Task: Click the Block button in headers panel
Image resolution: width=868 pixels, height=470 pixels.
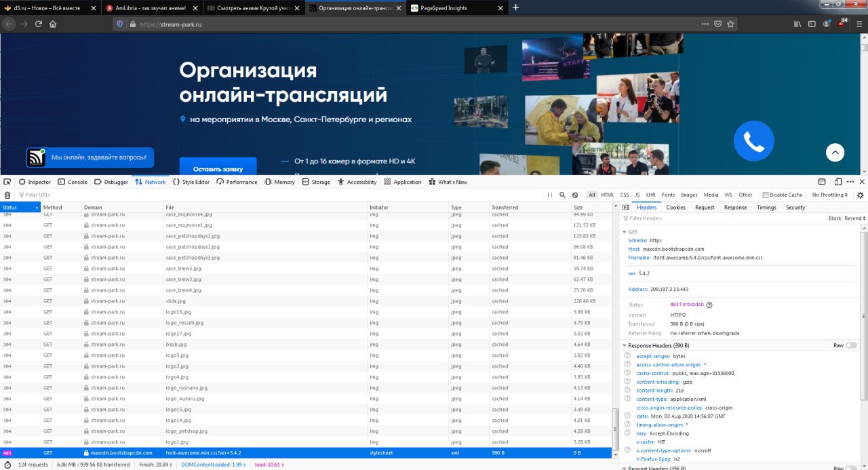Action: [834, 218]
